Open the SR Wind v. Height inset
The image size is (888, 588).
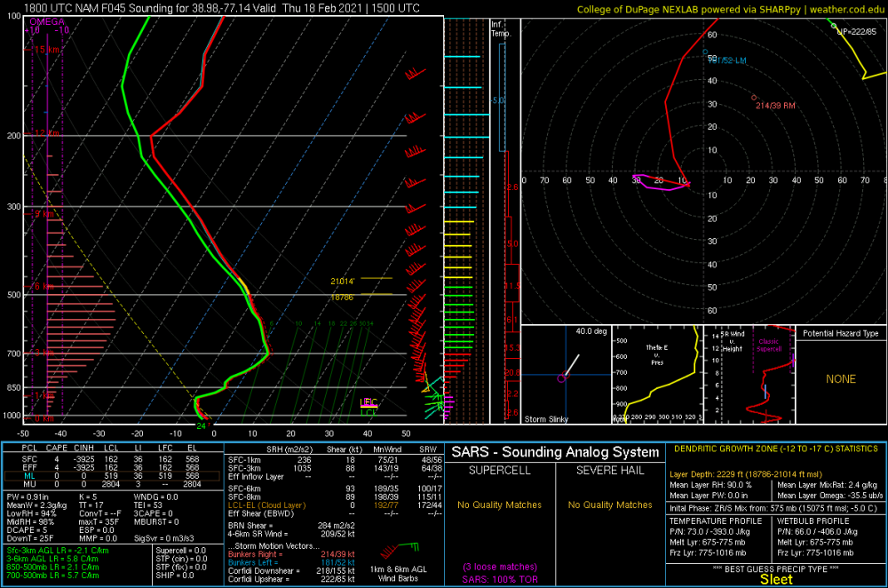point(749,375)
